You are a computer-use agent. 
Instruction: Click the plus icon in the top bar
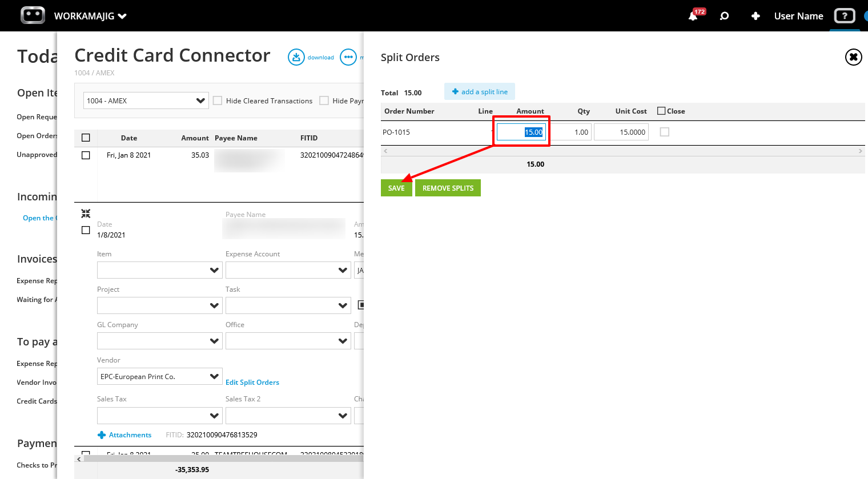click(756, 15)
